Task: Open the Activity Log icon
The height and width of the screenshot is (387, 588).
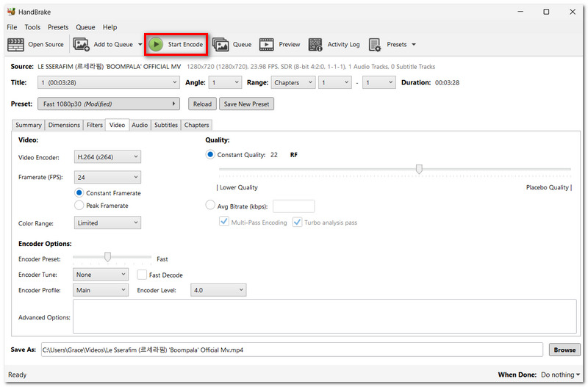Action: point(315,45)
